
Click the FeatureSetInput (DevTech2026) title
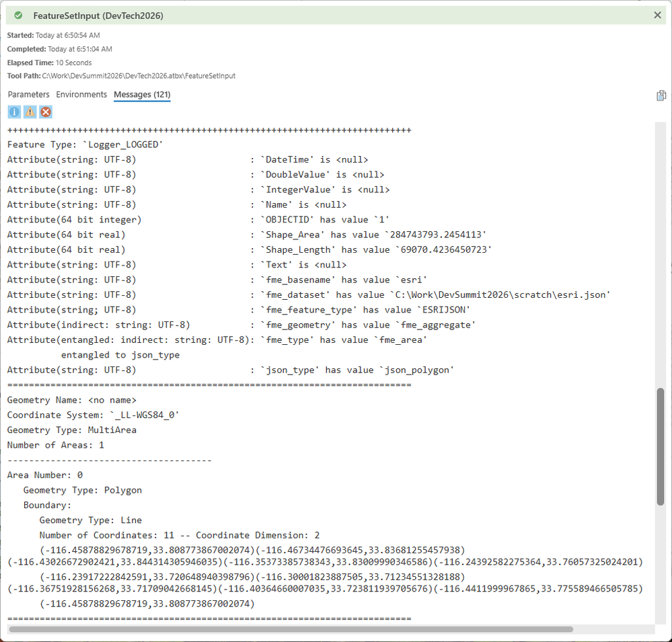(x=98, y=16)
